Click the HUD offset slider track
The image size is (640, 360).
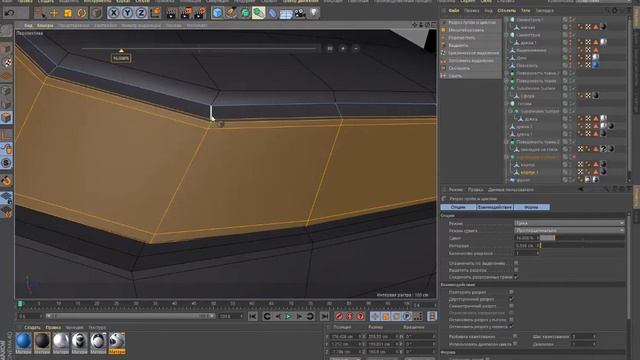[198, 49]
